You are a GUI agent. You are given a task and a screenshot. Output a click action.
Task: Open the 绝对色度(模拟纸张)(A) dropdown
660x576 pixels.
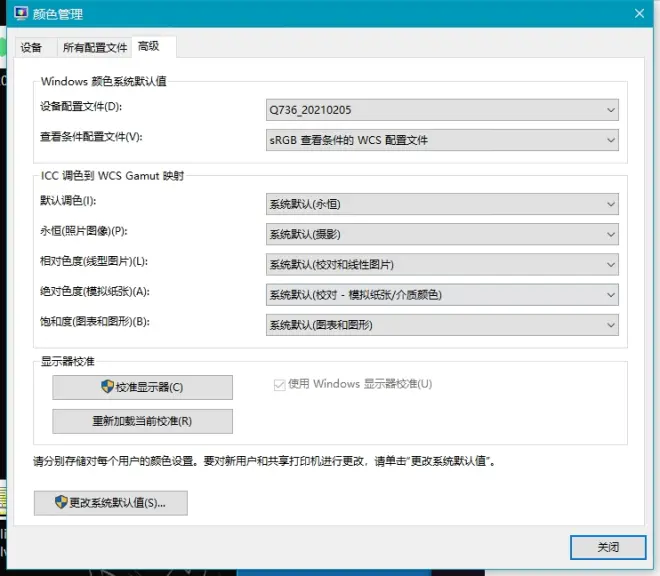tap(442, 295)
